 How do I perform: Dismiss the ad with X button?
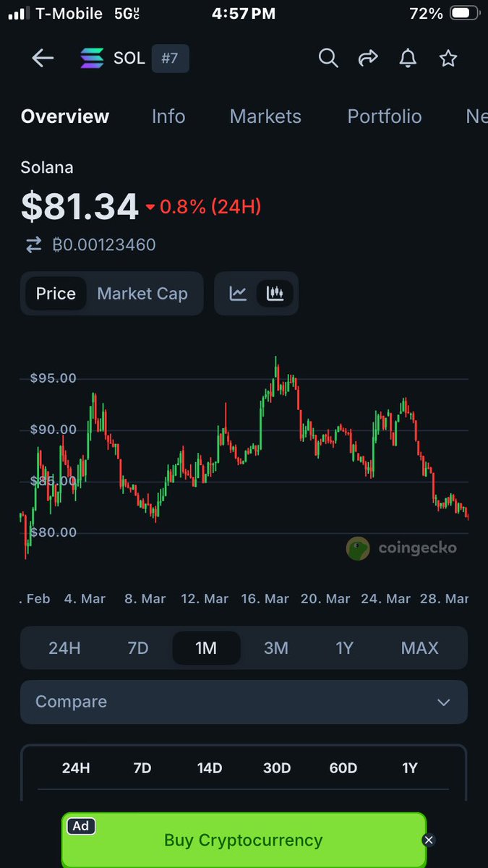pyautogui.click(x=429, y=840)
